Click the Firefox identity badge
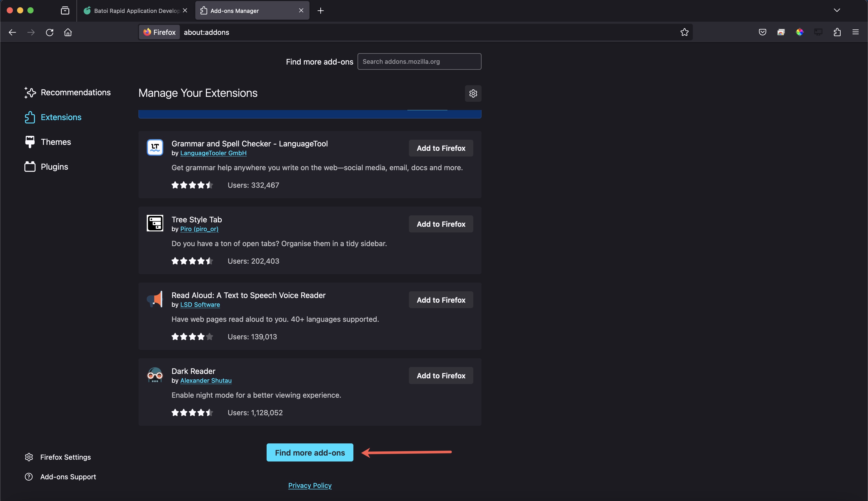 (x=159, y=32)
